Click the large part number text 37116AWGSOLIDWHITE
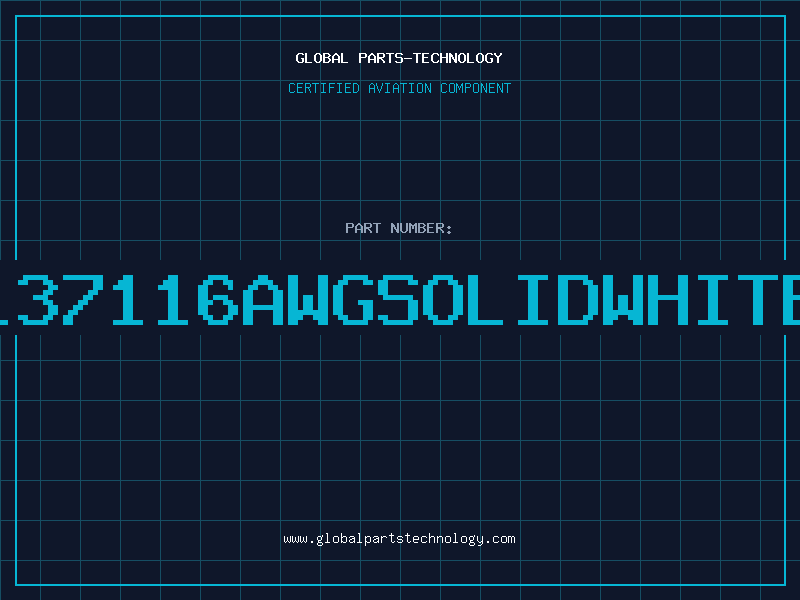The width and height of the screenshot is (800, 600). [x=400, y=299]
